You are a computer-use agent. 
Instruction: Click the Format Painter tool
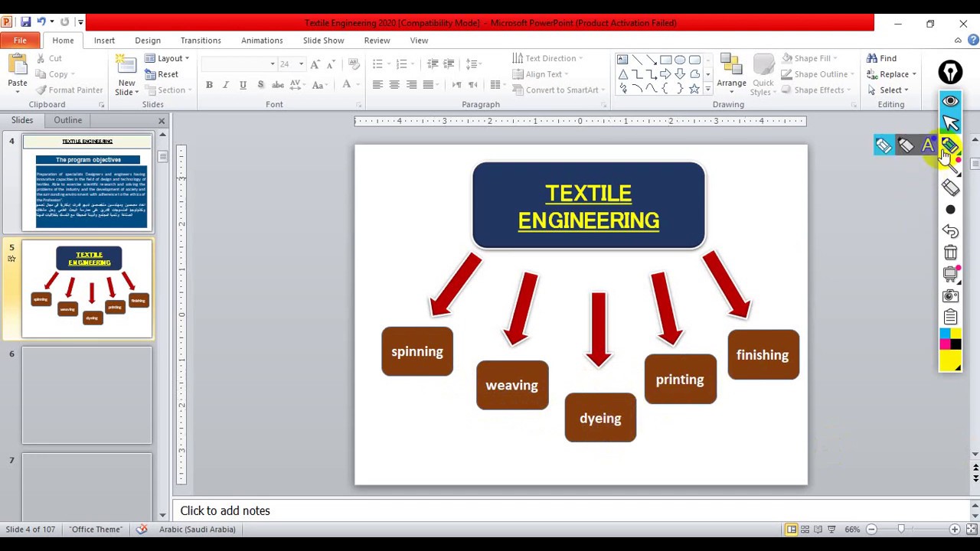point(69,90)
